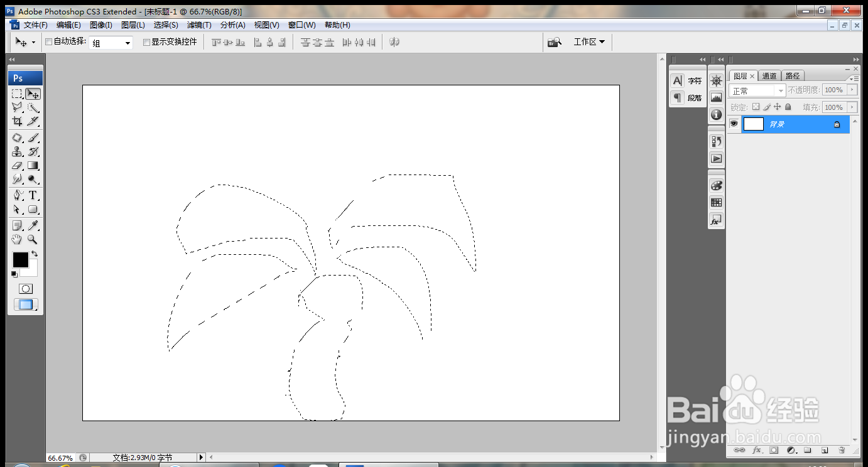The image size is (868, 467).
Task: Launch Bridge from the options bar
Action: [x=554, y=42]
